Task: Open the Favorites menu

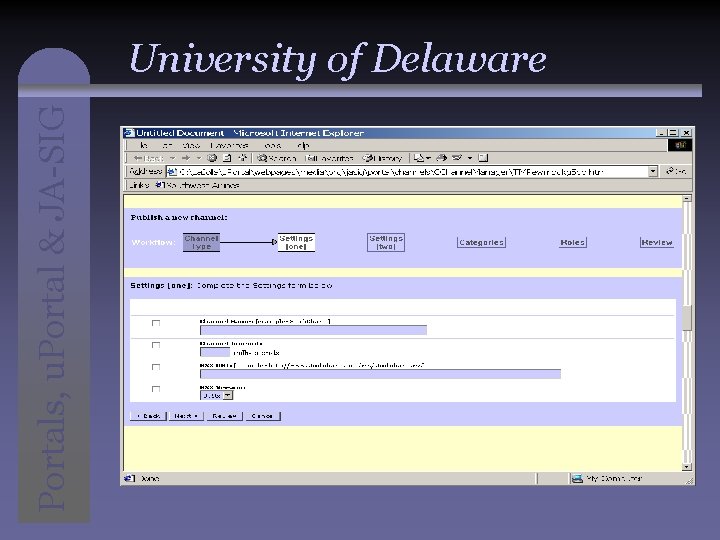Action: tap(229, 145)
